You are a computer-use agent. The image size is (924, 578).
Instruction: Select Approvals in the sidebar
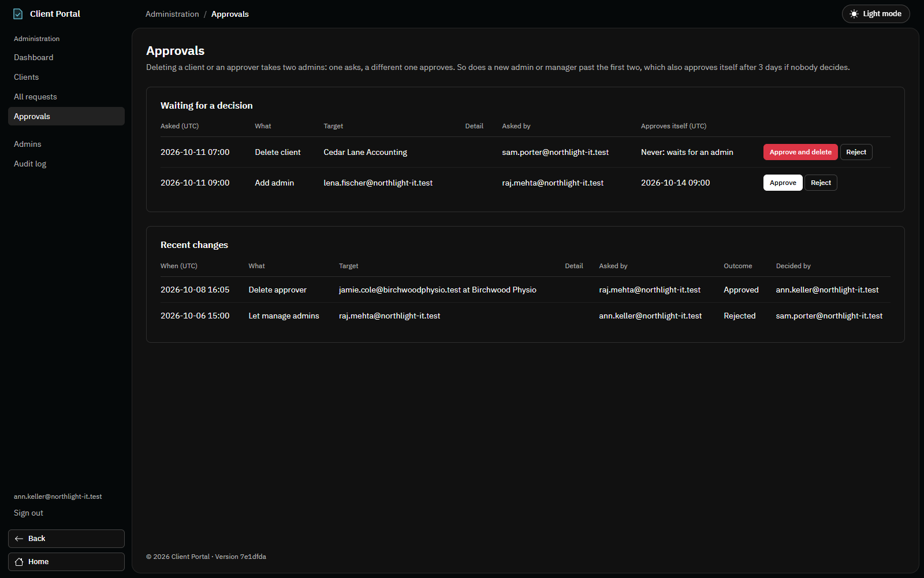pyautogui.click(x=66, y=116)
